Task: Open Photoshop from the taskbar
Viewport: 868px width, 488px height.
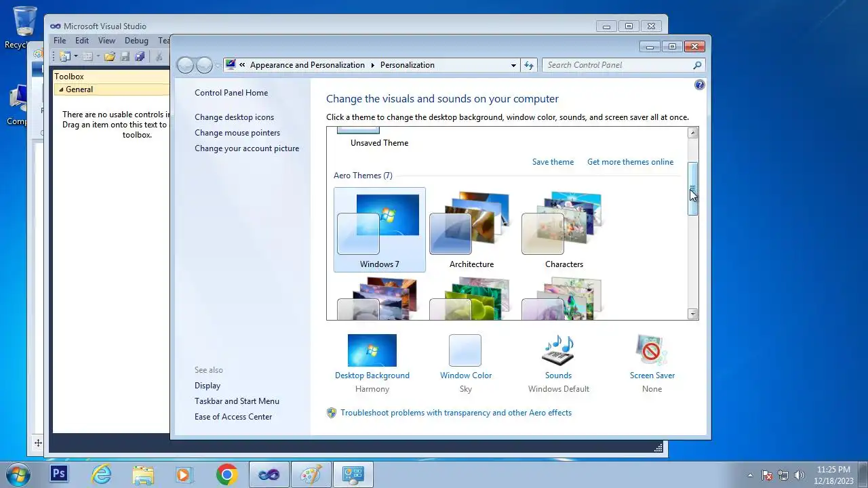Action: coord(59,474)
